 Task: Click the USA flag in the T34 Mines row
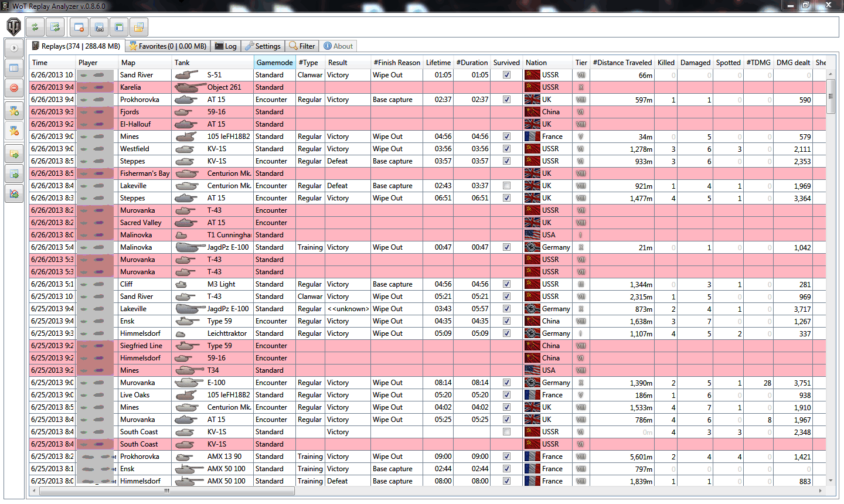tap(532, 370)
